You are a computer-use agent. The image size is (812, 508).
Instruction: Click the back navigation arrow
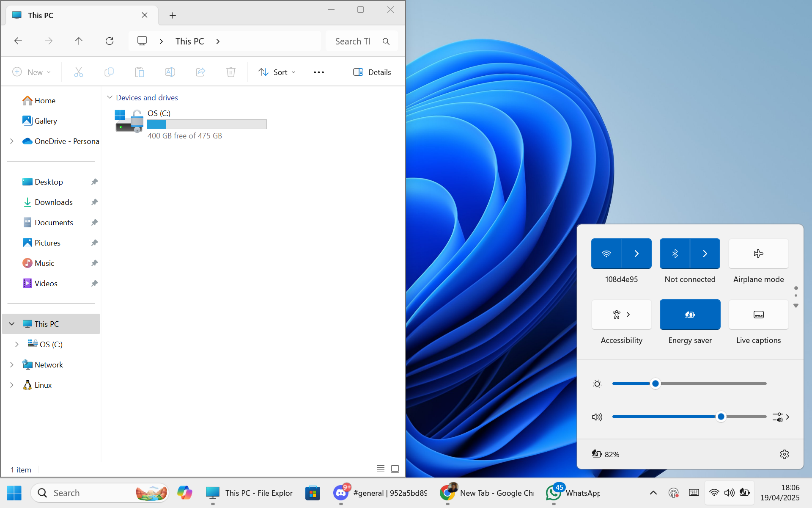coord(18,41)
